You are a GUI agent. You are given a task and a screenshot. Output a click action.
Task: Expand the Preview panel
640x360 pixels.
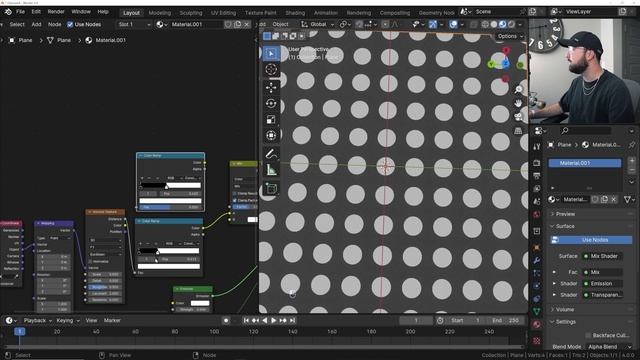coord(564,214)
